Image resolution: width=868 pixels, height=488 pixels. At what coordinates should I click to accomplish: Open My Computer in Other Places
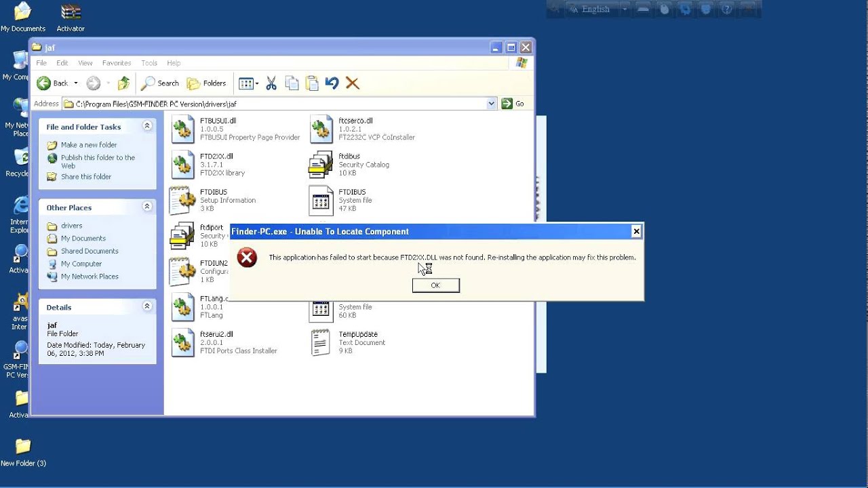click(81, 264)
